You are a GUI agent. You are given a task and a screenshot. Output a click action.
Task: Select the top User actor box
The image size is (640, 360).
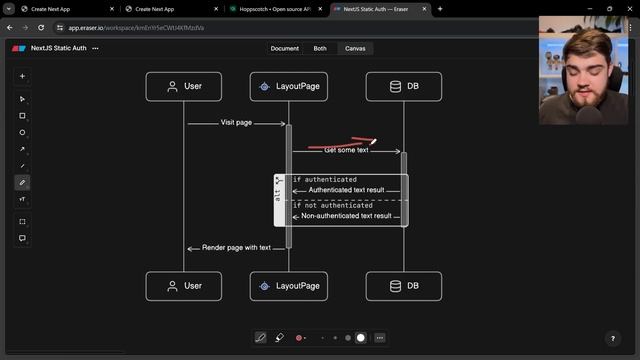[184, 87]
